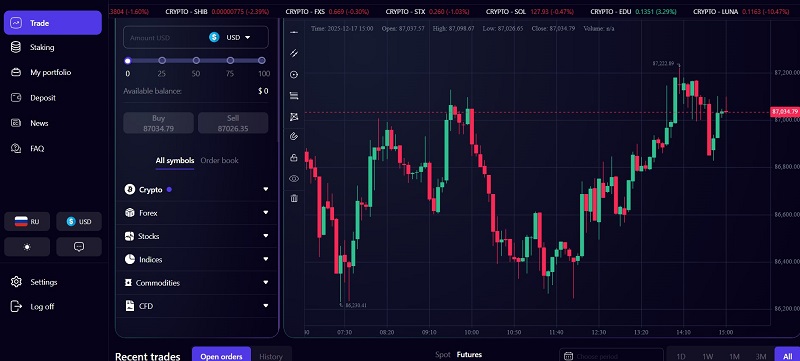Click CRYPTO - LUNA in the ticker

741,11
